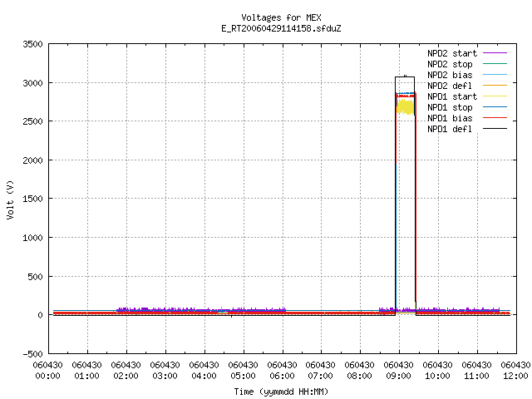
Task: Click black line sample beside NPD1 defl
Action: [x=495, y=129]
